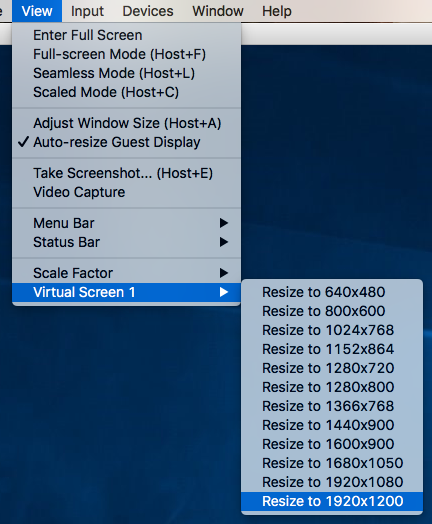Choose Take Screenshot... (Host+E)
Screen dimensions: 432x524
click(x=126, y=173)
